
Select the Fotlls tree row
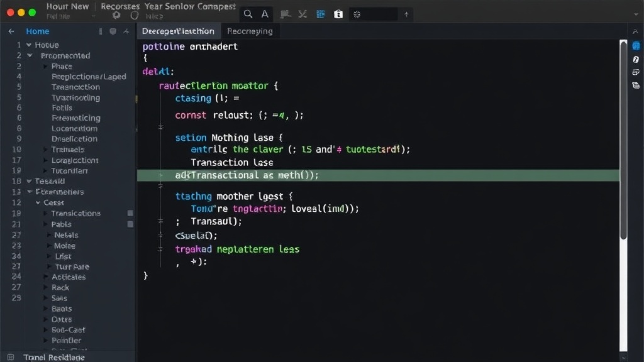click(x=62, y=107)
